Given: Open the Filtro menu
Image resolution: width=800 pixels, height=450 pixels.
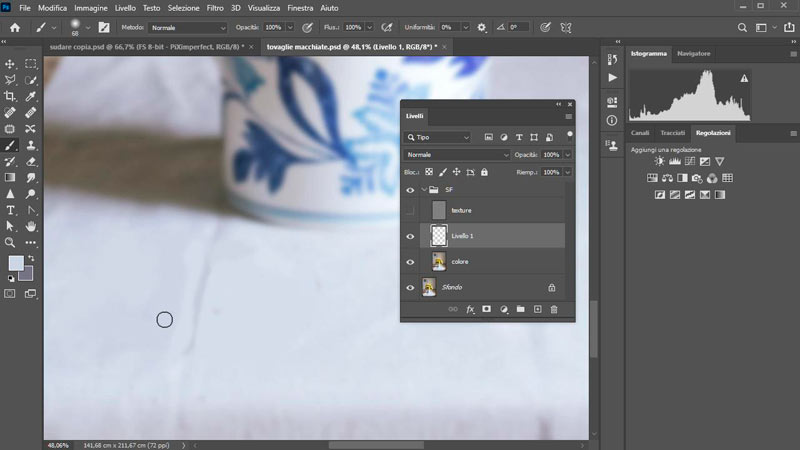Looking at the screenshot, I should pos(215,8).
